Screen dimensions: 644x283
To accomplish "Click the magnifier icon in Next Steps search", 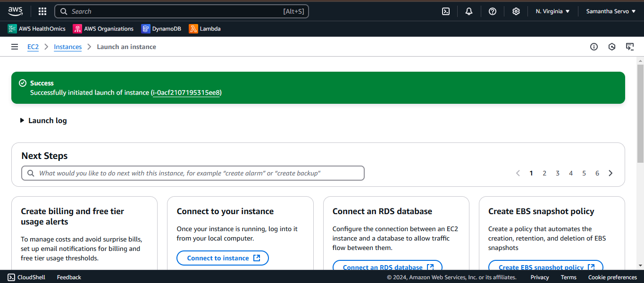I will [31, 173].
